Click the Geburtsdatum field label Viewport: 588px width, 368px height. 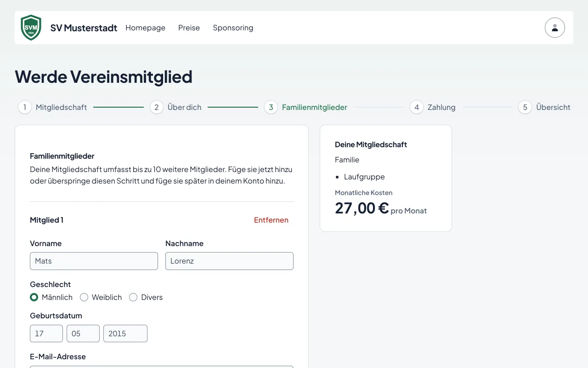click(x=56, y=316)
